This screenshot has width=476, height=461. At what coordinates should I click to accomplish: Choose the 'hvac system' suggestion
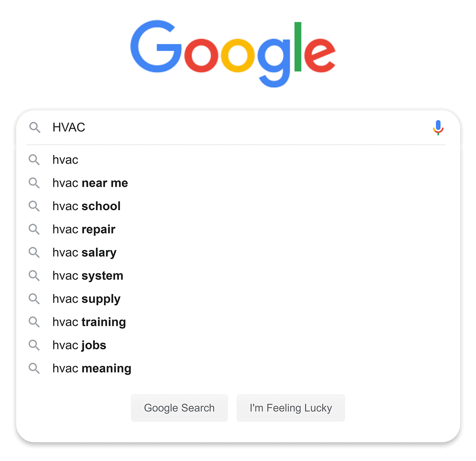coord(88,276)
